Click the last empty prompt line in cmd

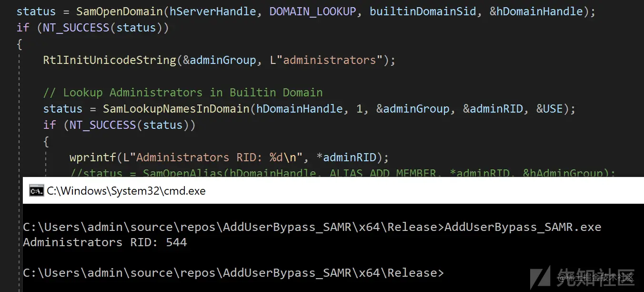233,273
